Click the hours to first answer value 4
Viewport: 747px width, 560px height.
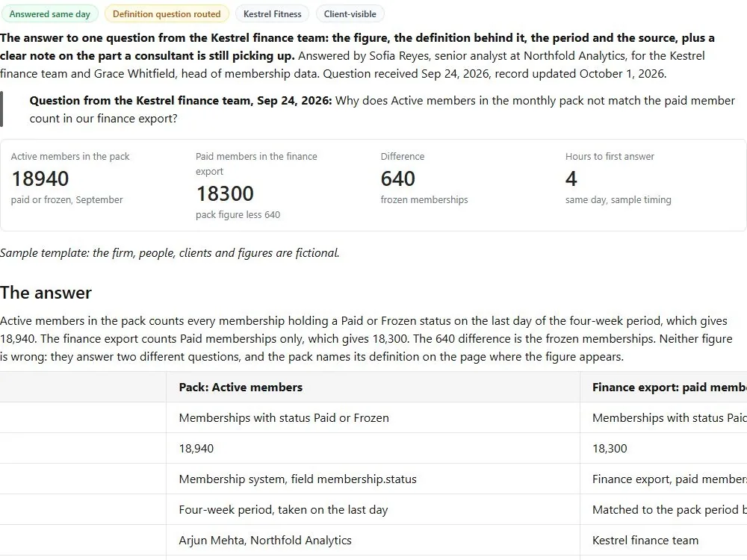[571, 178]
